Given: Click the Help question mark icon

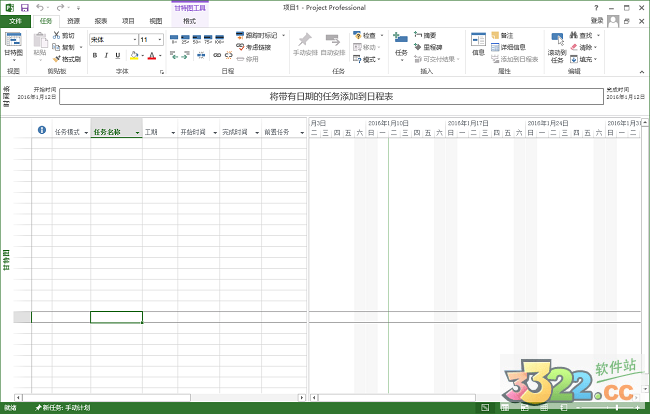Looking at the screenshot, I should (x=596, y=8).
